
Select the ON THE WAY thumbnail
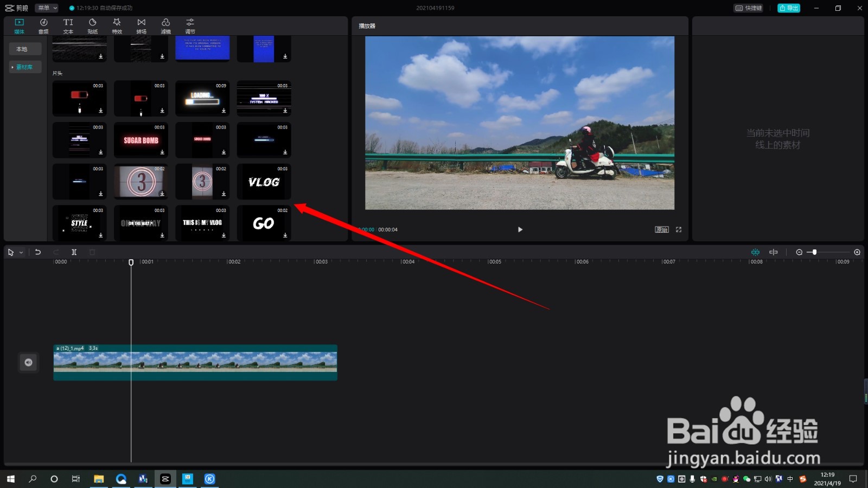pos(141,223)
